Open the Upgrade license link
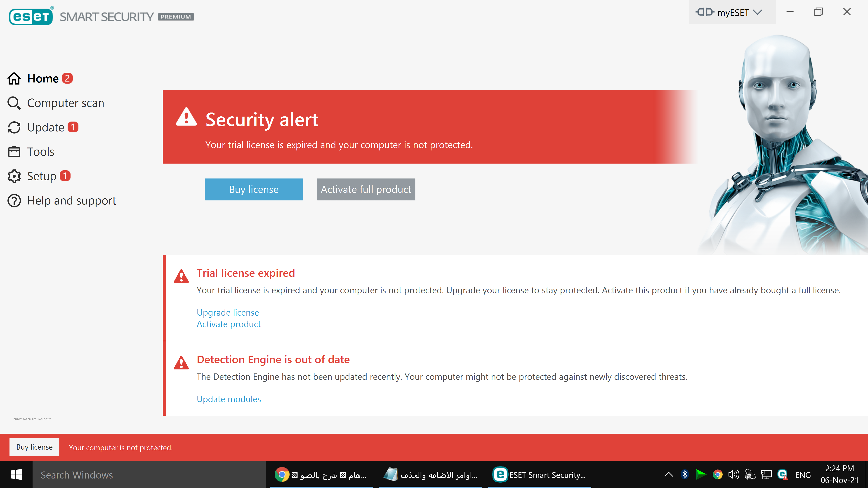This screenshot has width=868, height=488. point(228,312)
